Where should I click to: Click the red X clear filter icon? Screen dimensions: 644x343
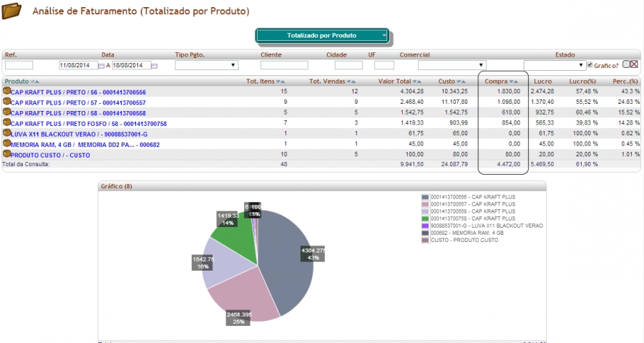pyautogui.click(x=634, y=64)
